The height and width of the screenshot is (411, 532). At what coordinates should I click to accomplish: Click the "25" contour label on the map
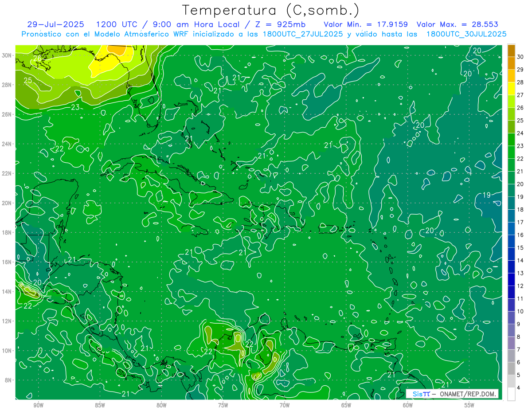coord(27,80)
